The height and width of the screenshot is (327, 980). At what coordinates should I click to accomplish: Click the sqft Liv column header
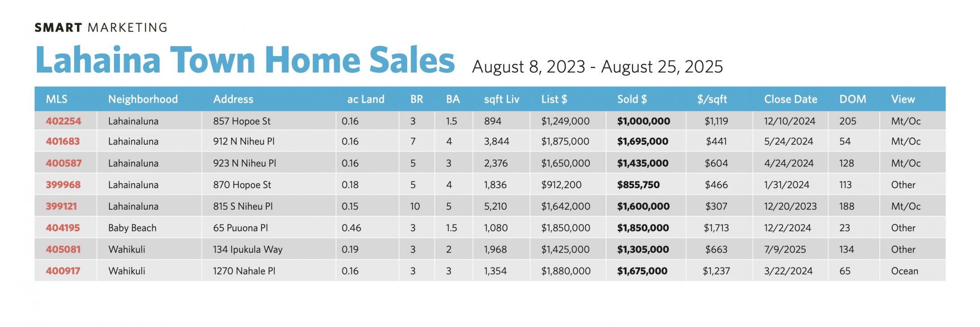click(502, 99)
